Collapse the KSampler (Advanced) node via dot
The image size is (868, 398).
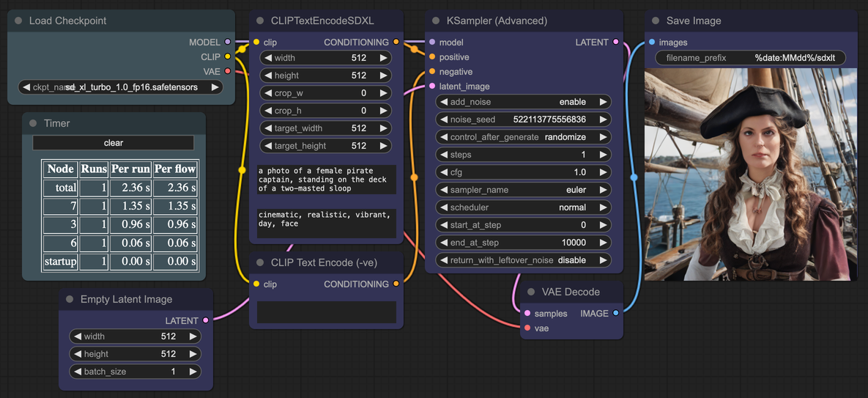point(436,21)
